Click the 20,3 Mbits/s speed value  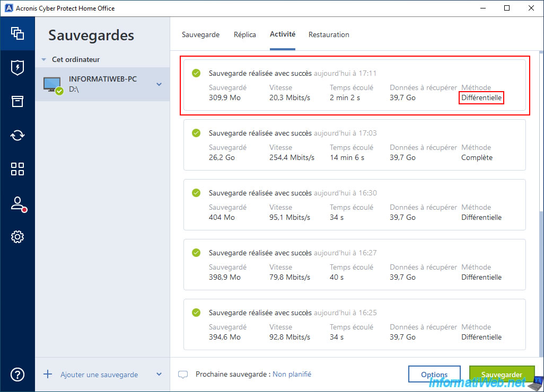click(289, 98)
